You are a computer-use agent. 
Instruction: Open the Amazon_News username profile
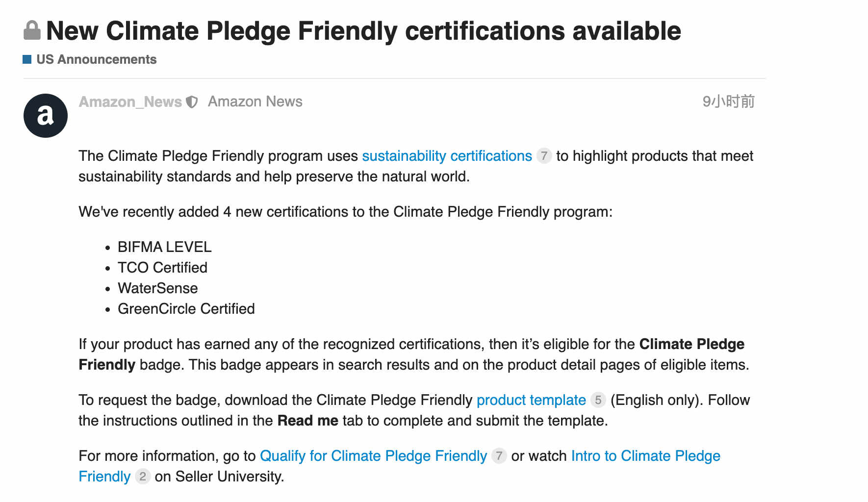click(x=130, y=101)
